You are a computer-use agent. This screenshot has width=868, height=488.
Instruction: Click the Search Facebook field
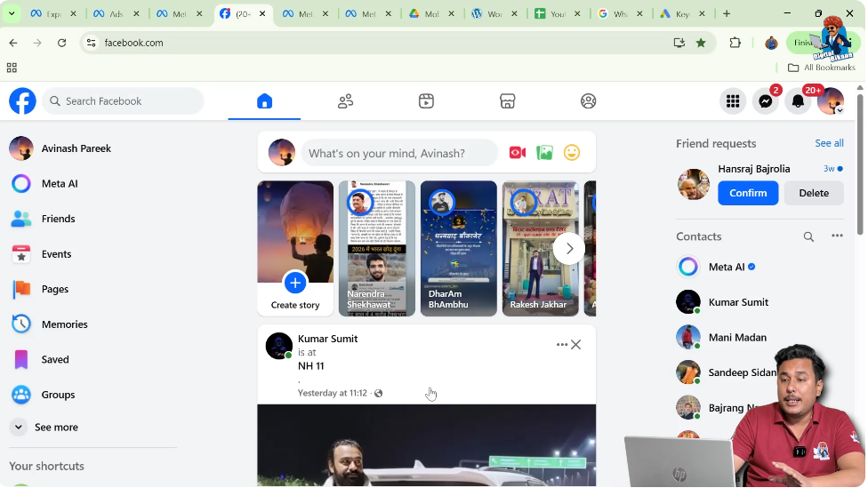click(123, 101)
